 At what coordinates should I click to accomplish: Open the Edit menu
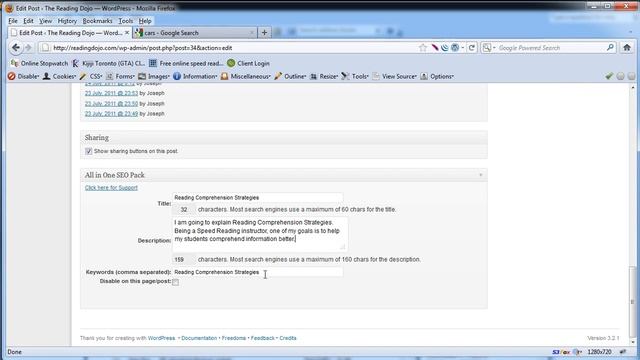point(28,21)
